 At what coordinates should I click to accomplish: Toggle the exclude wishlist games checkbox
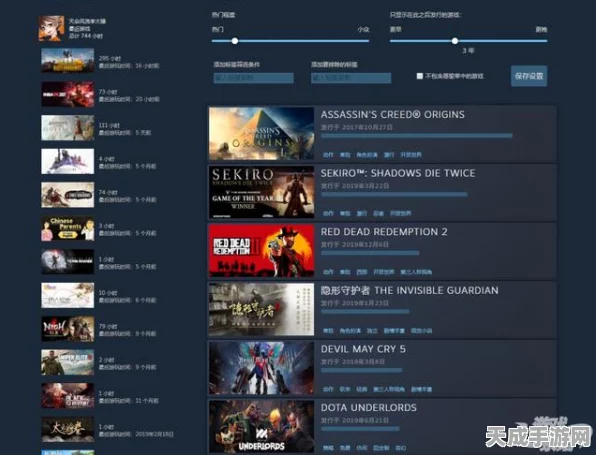(x=420, y=76)
